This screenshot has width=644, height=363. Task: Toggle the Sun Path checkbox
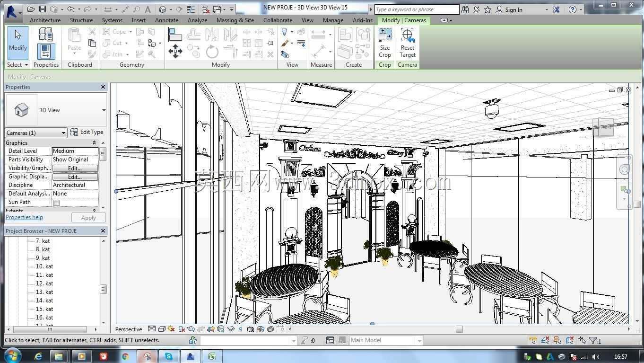point(56,203)
